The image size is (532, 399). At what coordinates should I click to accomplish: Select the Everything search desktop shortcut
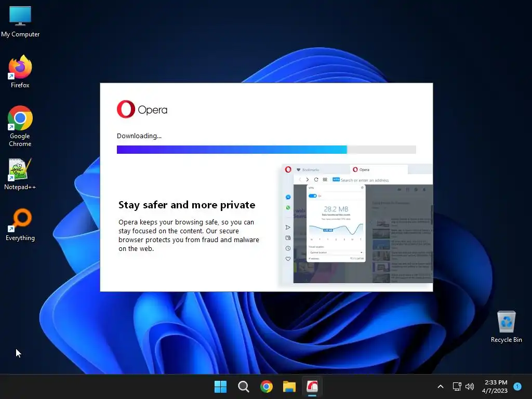click(x=20, y=224)
